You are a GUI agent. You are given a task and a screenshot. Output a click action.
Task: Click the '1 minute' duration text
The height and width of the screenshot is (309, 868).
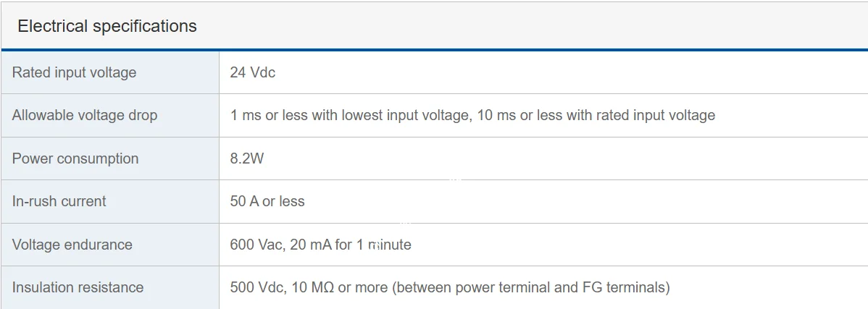[384, 245]
